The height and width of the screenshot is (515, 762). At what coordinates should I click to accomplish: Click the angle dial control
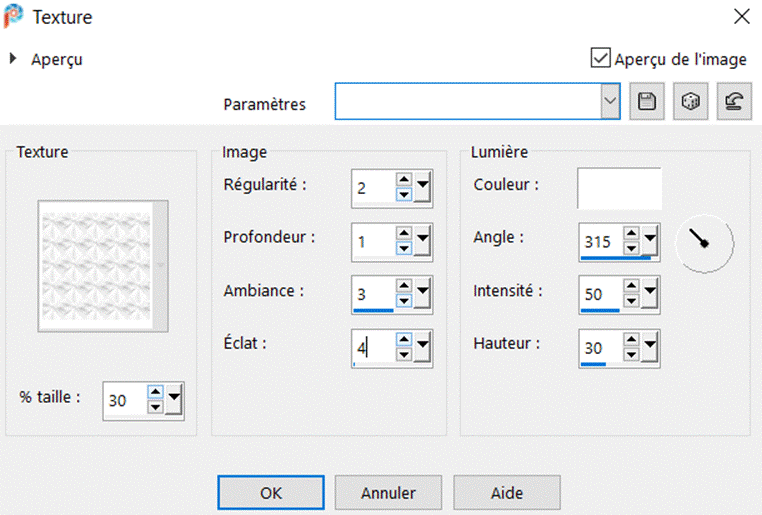(704, 241)
